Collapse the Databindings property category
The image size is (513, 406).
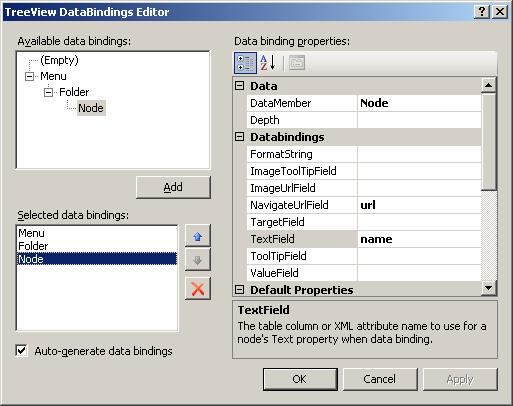(x=239, y=137)
